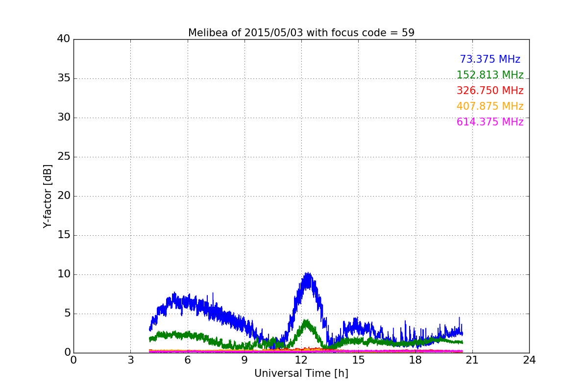Click the 'Universal Time [h]' axis label

301,373
